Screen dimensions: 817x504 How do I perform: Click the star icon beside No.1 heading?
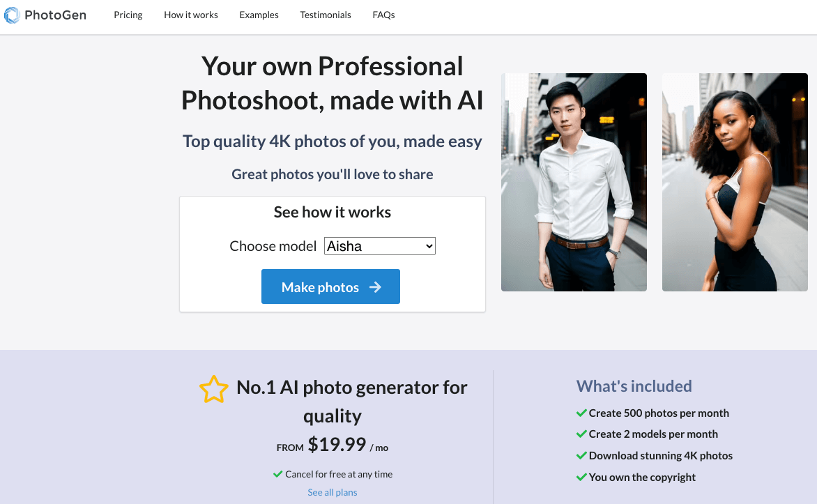[214, 389]
